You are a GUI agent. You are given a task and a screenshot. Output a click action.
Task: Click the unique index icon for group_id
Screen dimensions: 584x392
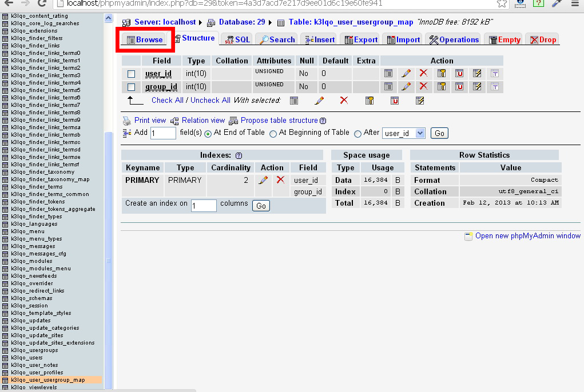[x=459, y=86]
